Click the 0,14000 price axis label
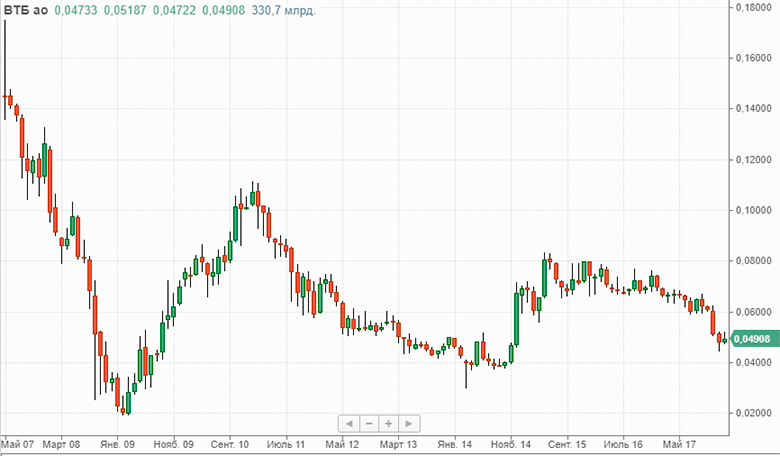Viewport: 780px width, 456px height. (x=754, y=108)
